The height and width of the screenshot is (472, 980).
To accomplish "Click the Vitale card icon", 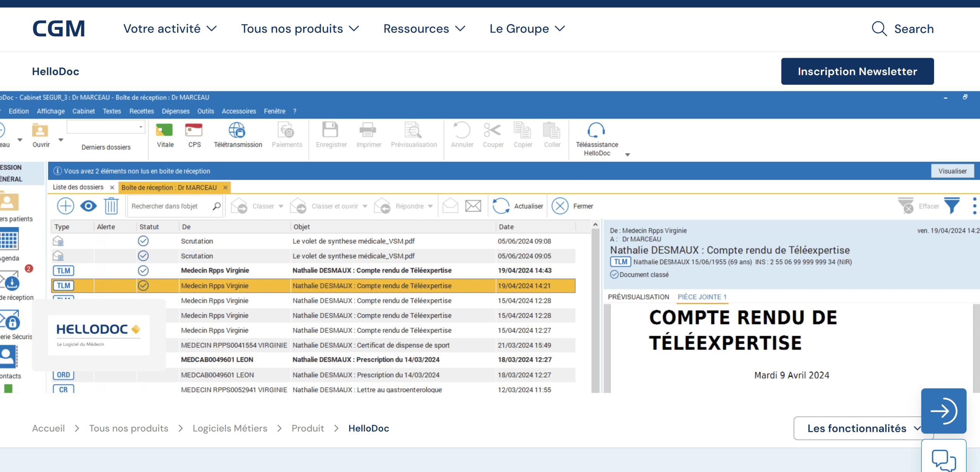I will pos(164,130).
